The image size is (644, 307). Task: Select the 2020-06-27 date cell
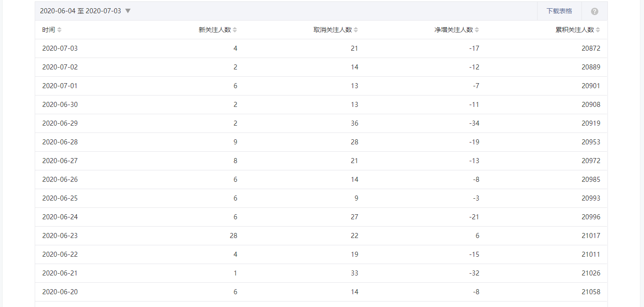[60, 161]
